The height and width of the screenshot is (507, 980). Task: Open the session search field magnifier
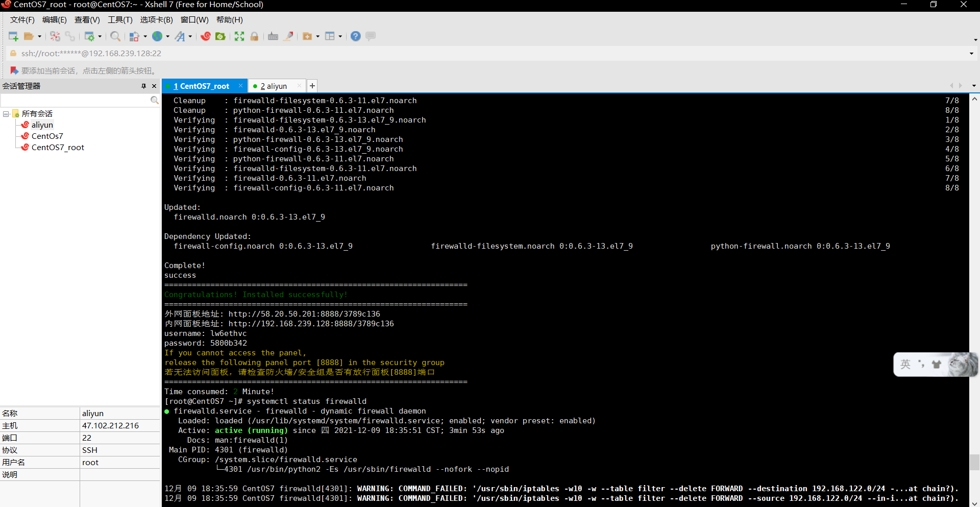click(x=154, y=100)
